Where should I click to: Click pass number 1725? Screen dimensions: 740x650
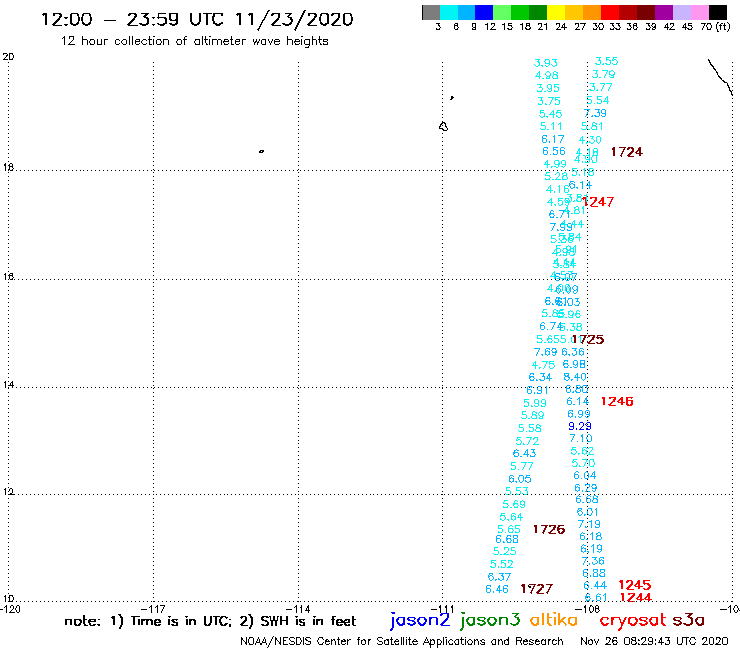tap(588, 339)
